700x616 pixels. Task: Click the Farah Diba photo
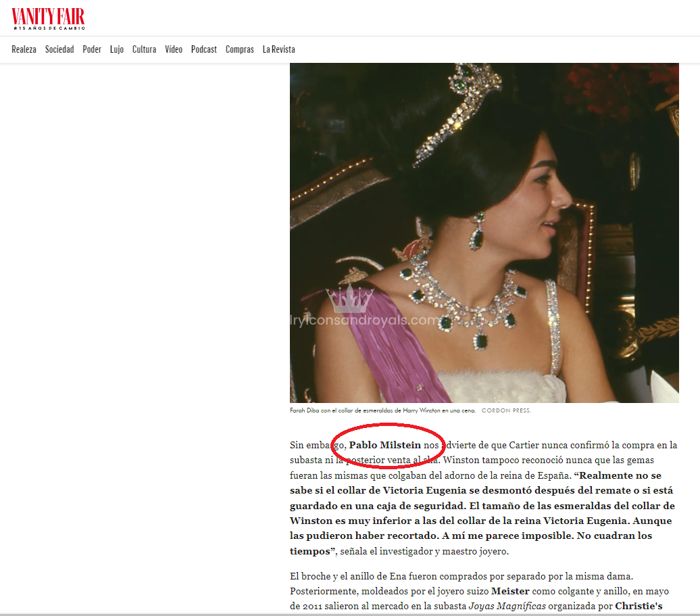484,233
